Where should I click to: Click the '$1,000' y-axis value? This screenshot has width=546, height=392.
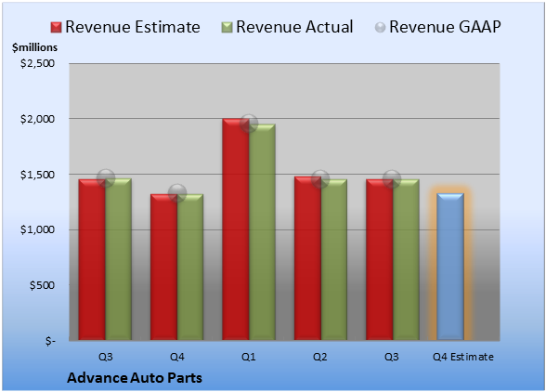click(37, 230)
